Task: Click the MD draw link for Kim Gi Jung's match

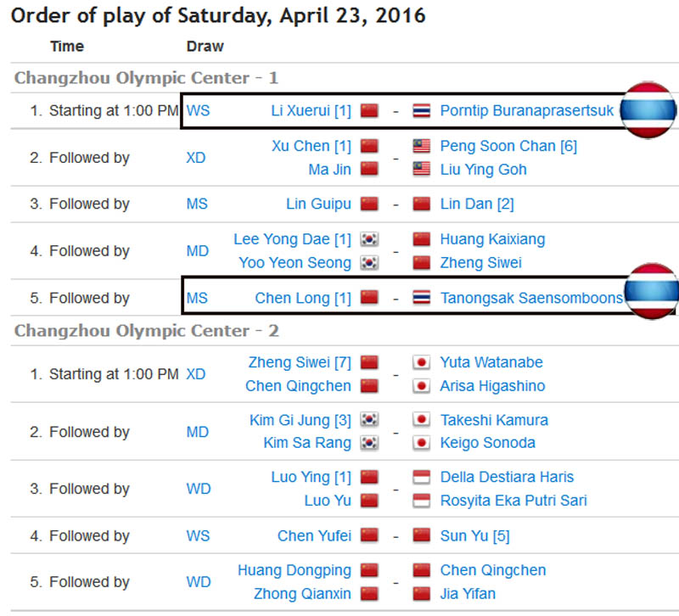Action: click(197, 432)
